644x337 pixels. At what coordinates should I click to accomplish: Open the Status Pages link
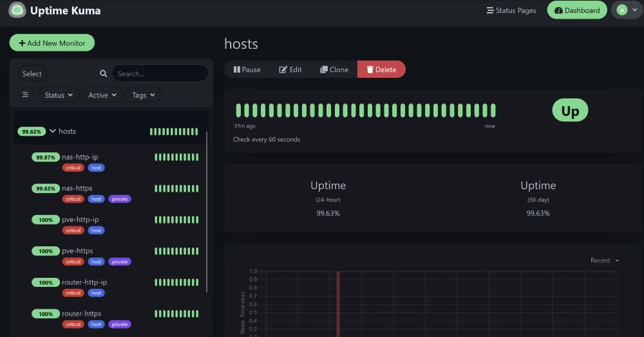pos(511,10)
